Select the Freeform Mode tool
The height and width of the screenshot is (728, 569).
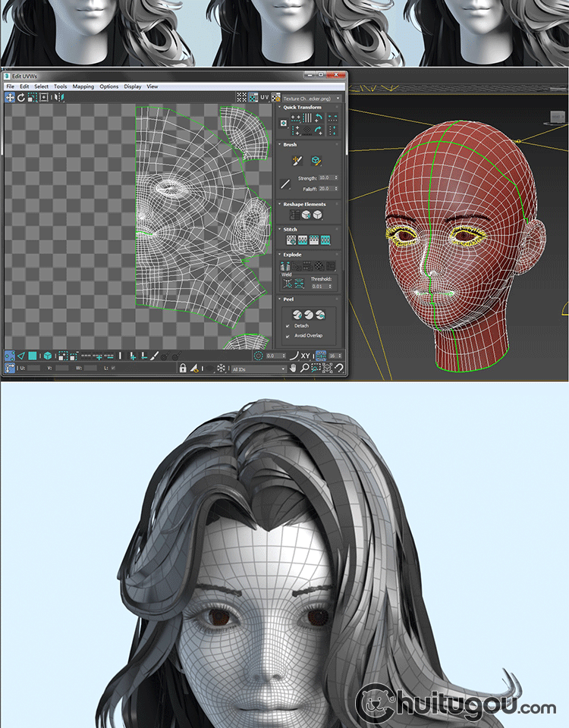[44, 98]
